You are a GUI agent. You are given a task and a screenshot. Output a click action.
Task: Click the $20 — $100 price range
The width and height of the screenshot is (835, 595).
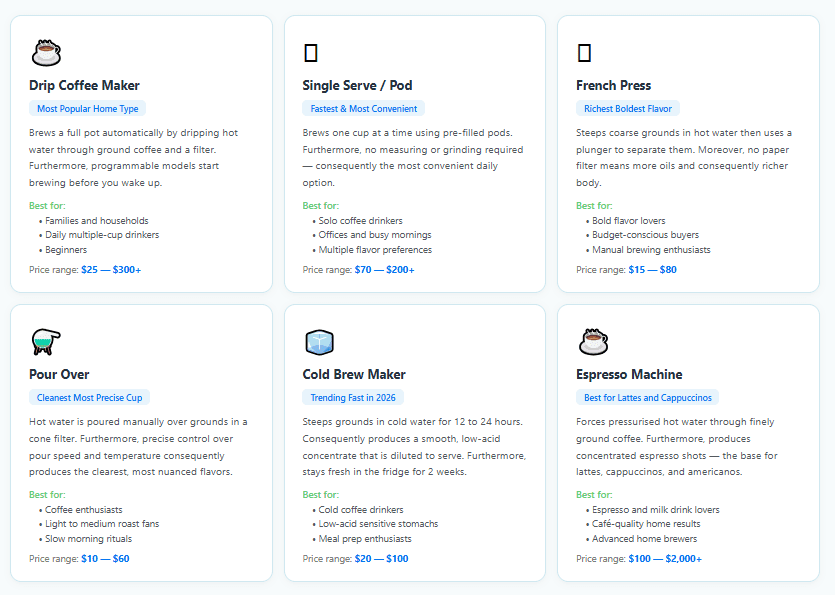click(382, 559)
